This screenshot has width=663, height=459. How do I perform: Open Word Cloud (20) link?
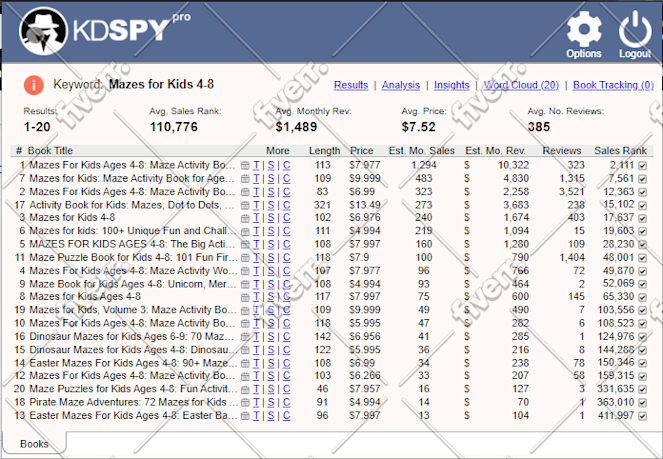[x=521, y=85]
